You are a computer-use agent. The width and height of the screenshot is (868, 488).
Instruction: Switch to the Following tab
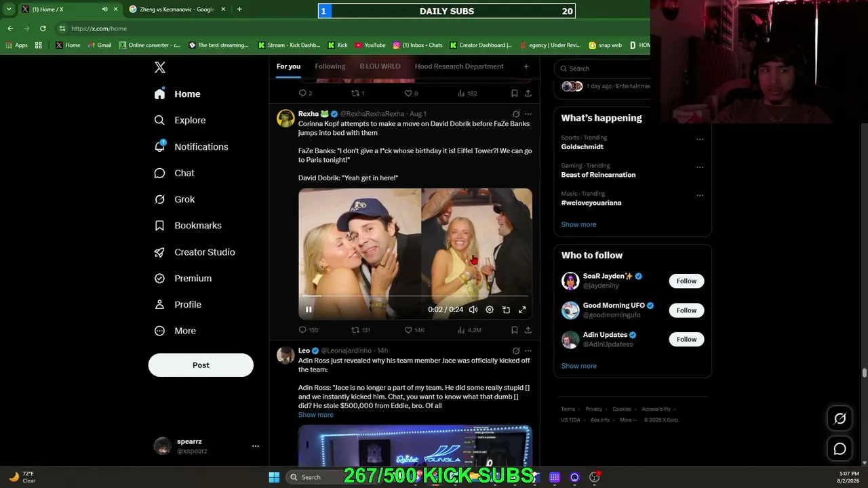pos(330,66)
